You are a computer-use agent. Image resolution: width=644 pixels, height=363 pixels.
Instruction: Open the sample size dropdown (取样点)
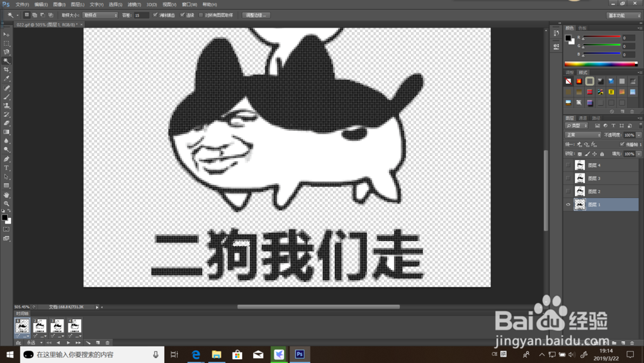100,15
